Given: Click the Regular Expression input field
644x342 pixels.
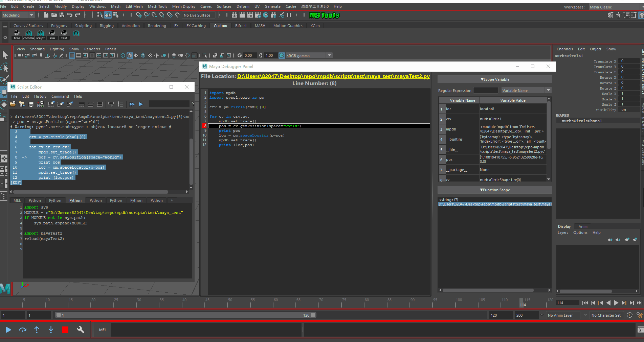Looking at the screenshot, I should [x=486, y=90].
